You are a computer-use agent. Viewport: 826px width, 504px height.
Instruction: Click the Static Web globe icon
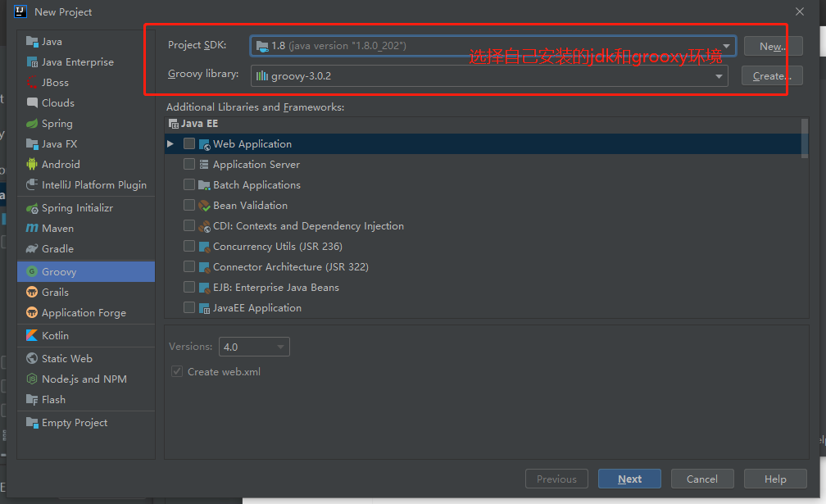coord(32,359)
